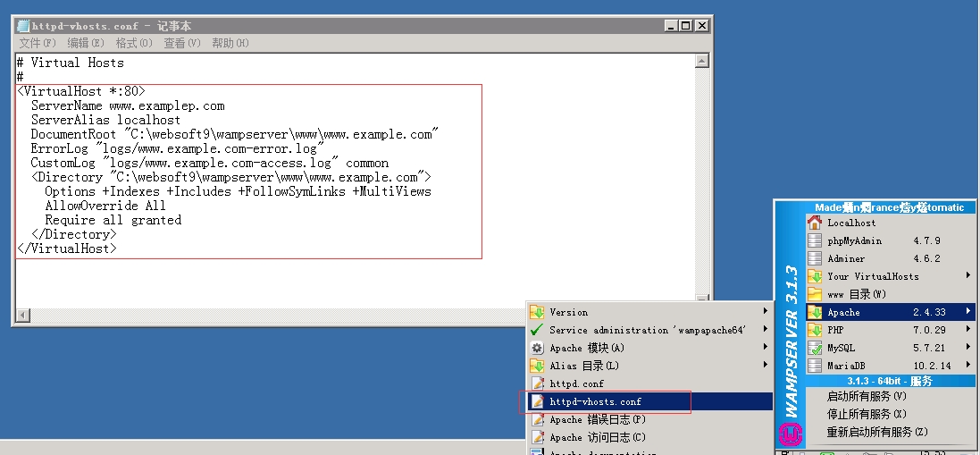
Task: Click the httpd-vhosts.conf file icon
Action: pos(537,401)
